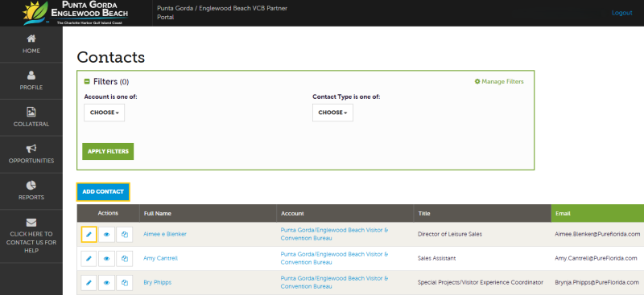This screenshot has width=644, height=295.
Task: Open Bry Phipps contact link
Action: point(157,283)
